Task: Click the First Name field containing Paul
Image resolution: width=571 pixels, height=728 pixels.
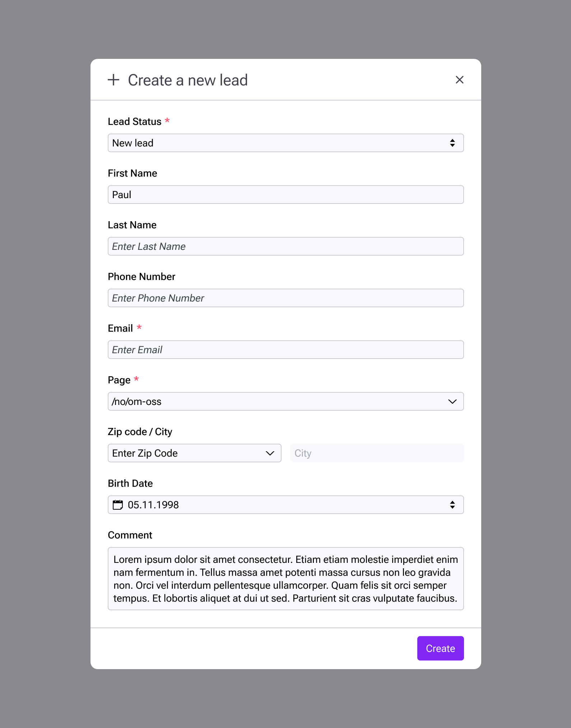Action: pos(285,195)
